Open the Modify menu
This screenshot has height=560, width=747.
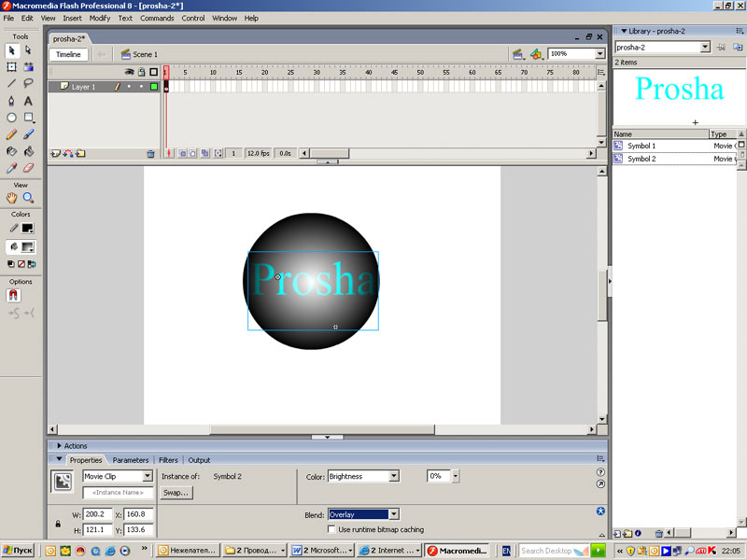pos(100,18)
